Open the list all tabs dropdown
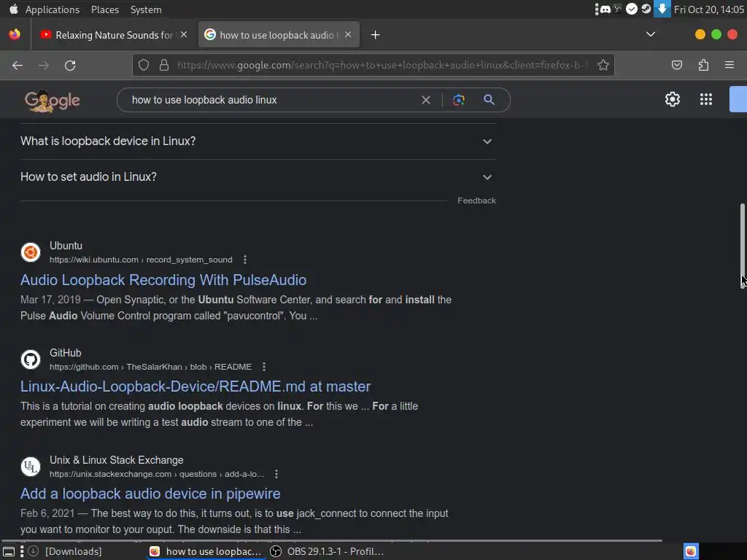 click(650, 34)
